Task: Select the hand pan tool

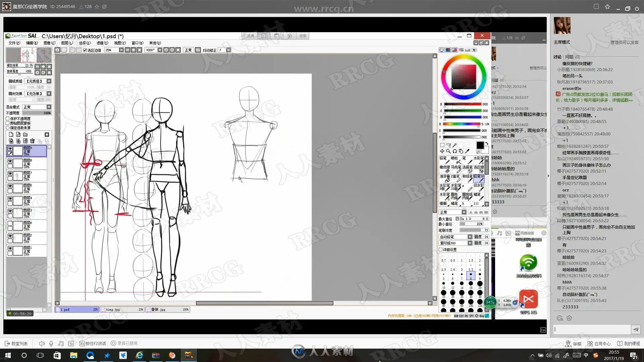Action: point(461,152)
